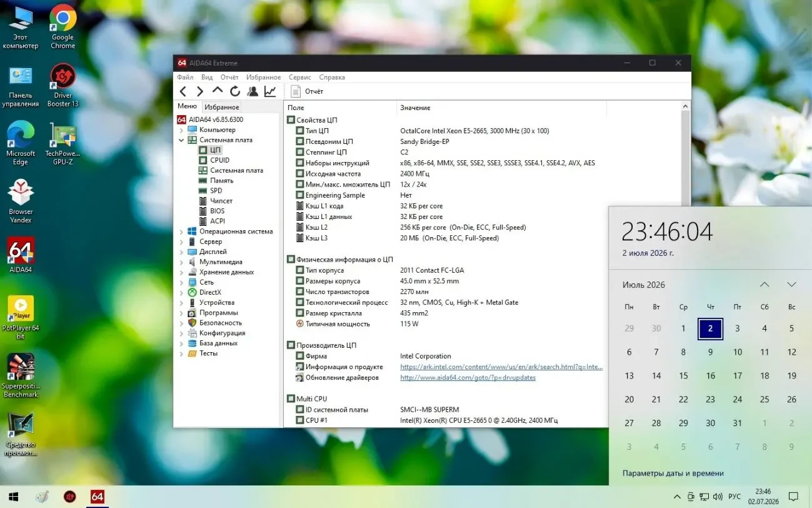812x508 pixels.
Task: Click the Поле column header
Action: coord(340,108)
